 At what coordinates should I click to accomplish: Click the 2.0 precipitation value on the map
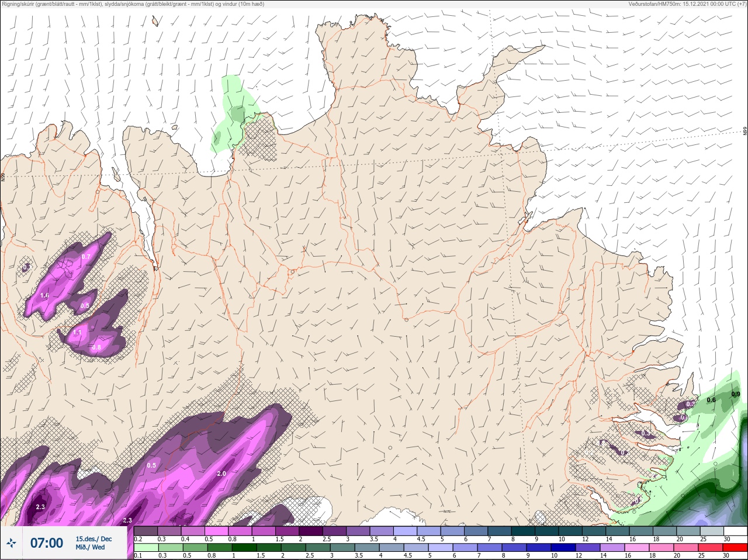[x=221, y=473]
